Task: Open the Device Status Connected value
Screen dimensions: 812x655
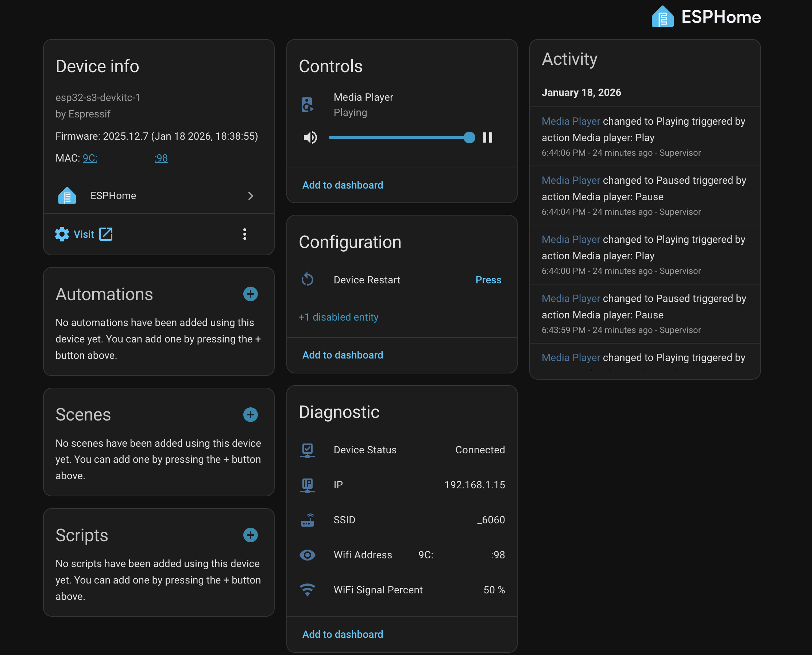Action: tap(480, 450)
